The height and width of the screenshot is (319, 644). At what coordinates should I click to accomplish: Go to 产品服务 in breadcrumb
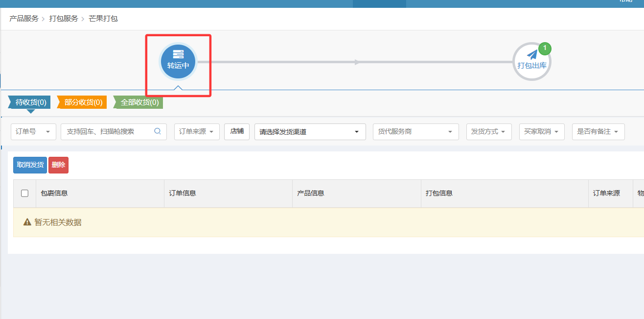23,19
